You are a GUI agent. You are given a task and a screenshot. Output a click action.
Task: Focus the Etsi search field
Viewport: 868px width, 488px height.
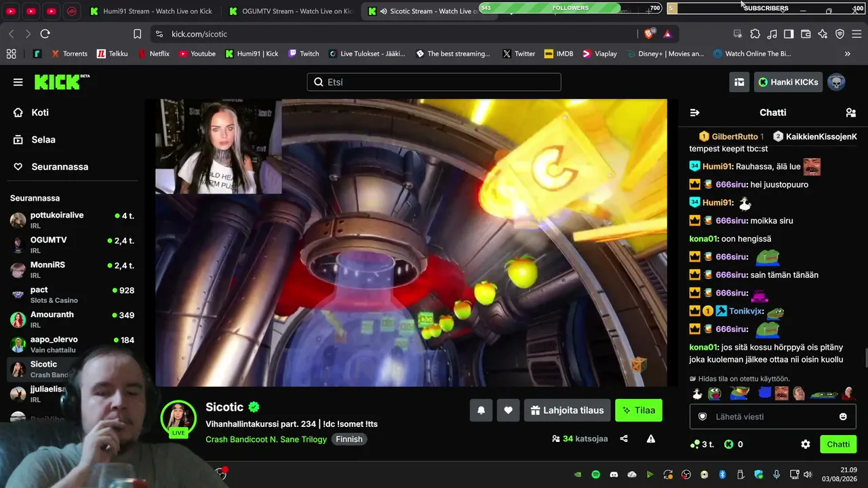pos(434,82)
